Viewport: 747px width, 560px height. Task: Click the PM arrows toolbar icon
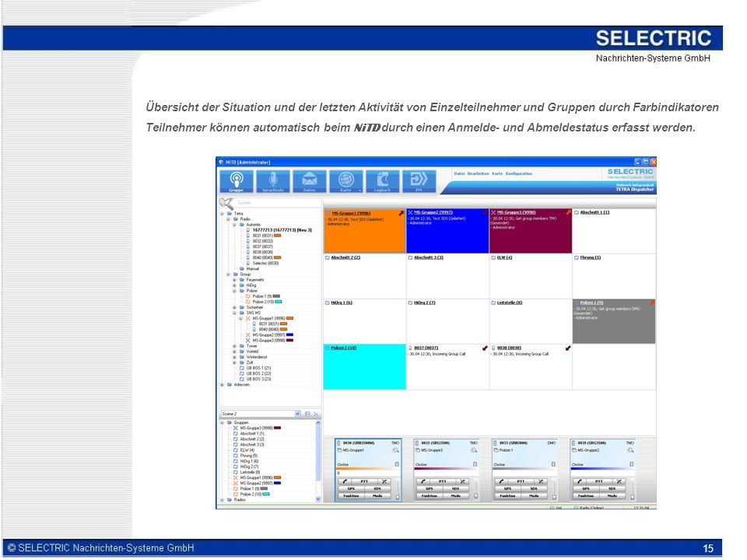click(x=419, y=181)
